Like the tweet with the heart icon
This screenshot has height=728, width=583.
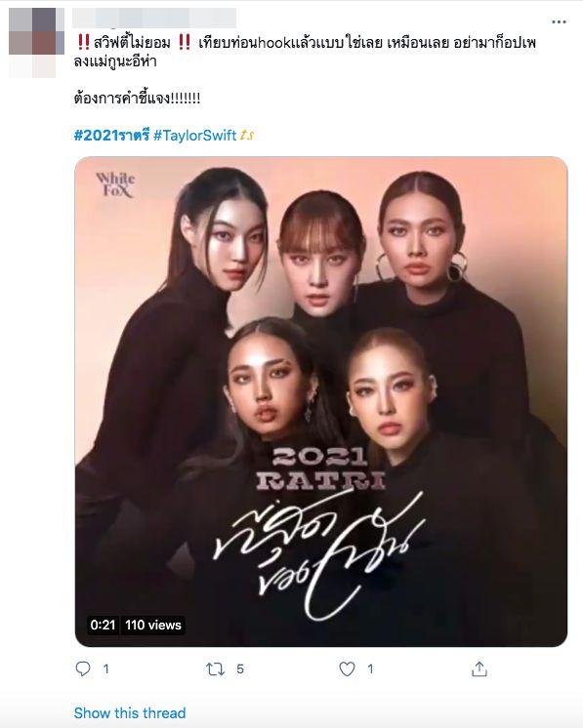347,668
